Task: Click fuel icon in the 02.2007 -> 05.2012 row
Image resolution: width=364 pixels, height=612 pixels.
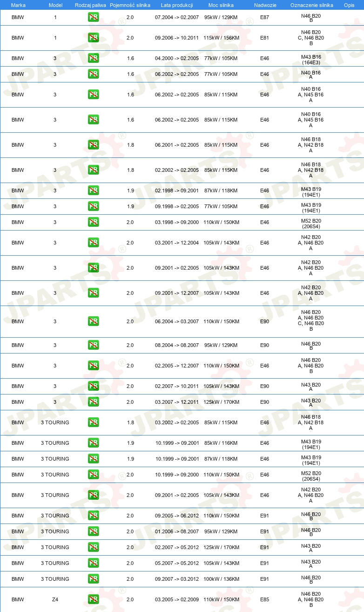Action: [93, 547]
